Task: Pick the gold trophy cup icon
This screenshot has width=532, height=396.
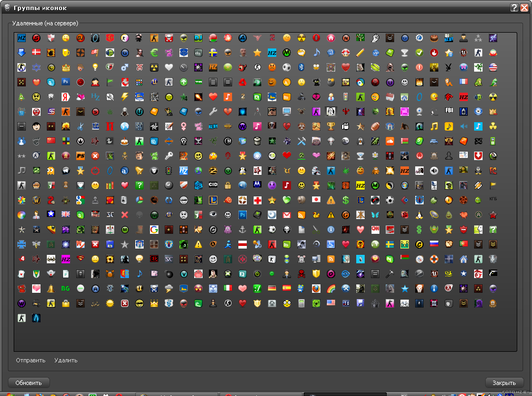Action: tap(331, 126)
